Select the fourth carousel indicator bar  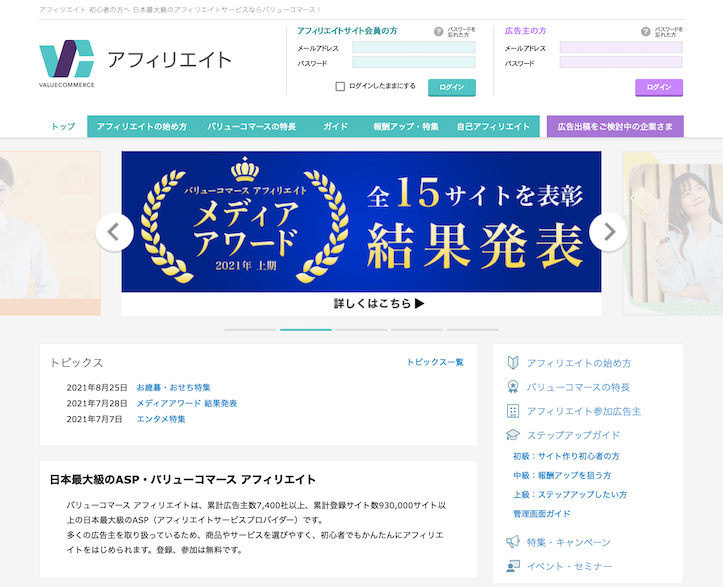coord(417,330)
